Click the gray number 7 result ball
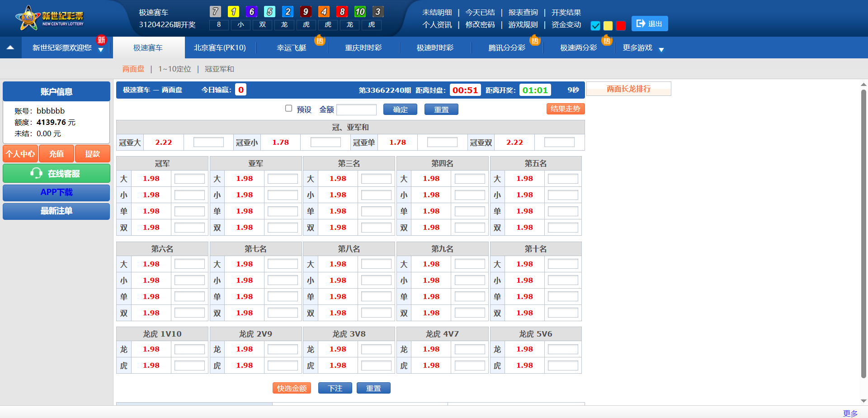 coord(216,12)
